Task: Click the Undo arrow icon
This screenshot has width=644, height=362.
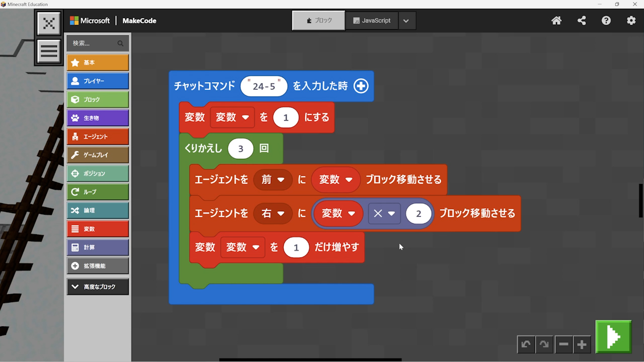Action: click(526, 344)
